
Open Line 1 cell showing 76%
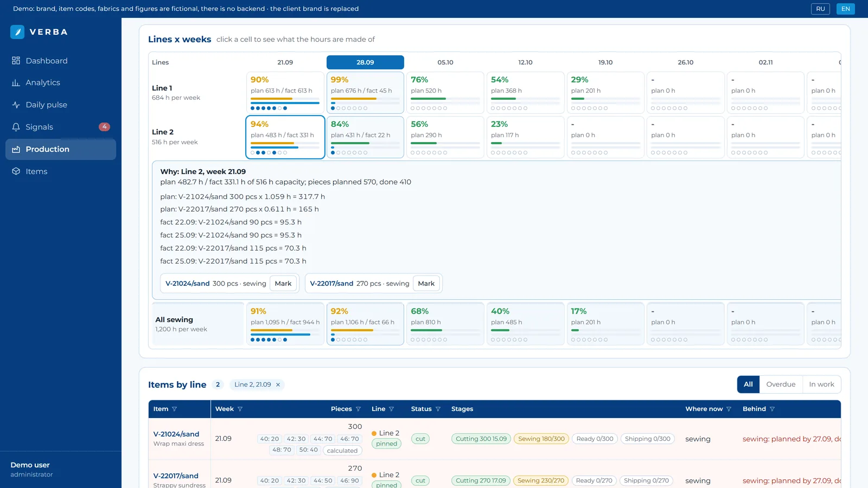click(445, 93)
